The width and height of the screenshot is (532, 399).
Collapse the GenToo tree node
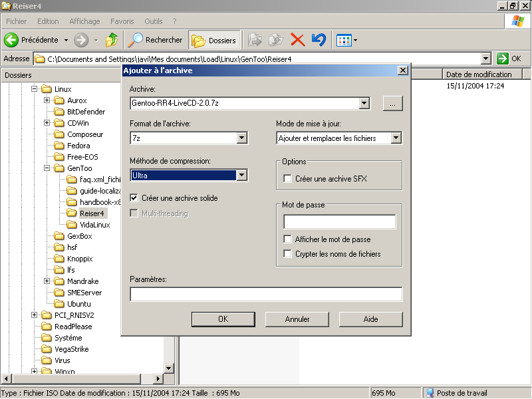click(x=47, y=168)
